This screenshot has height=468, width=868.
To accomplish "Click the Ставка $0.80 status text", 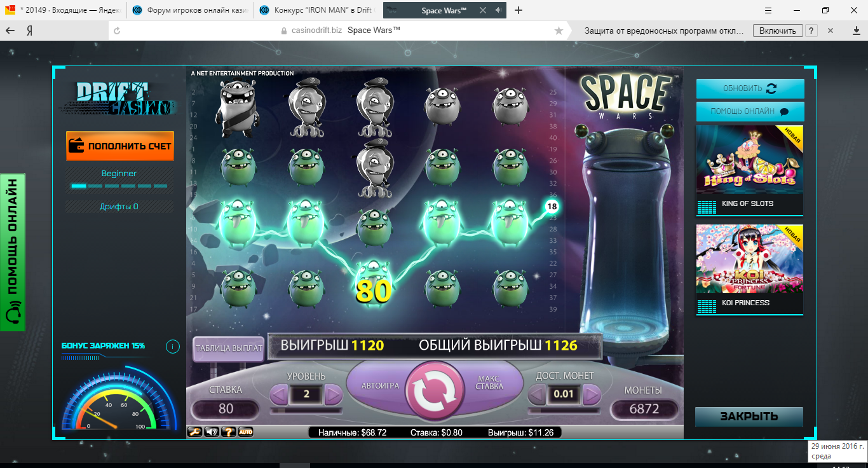I will pyautogui.click(x=436, y=432).
